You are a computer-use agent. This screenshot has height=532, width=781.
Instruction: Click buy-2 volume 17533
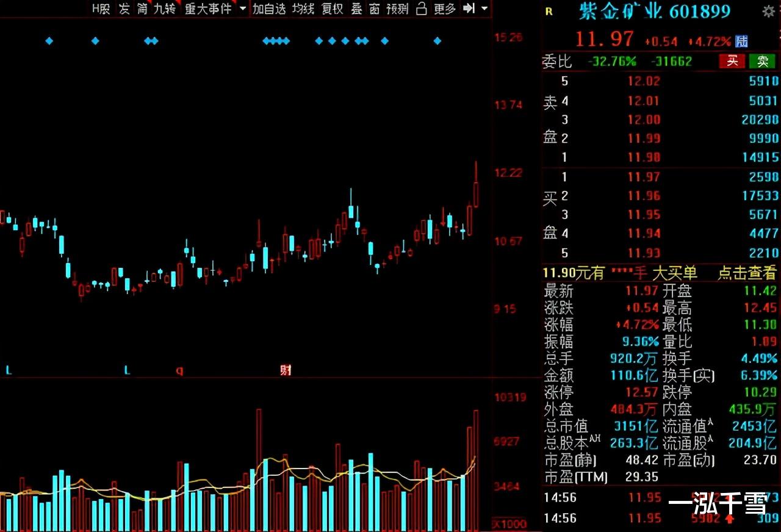point(760,196)
